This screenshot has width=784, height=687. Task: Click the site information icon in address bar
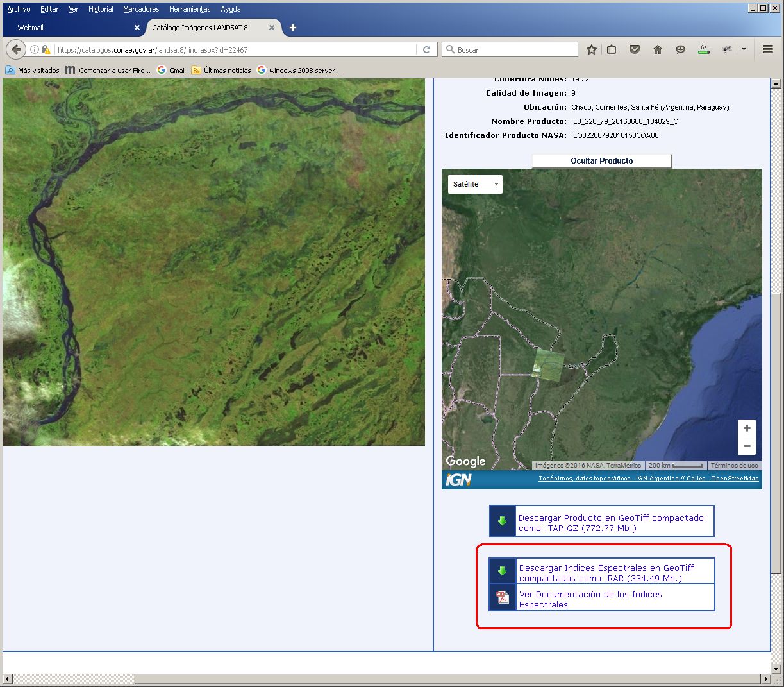(35, 49)
